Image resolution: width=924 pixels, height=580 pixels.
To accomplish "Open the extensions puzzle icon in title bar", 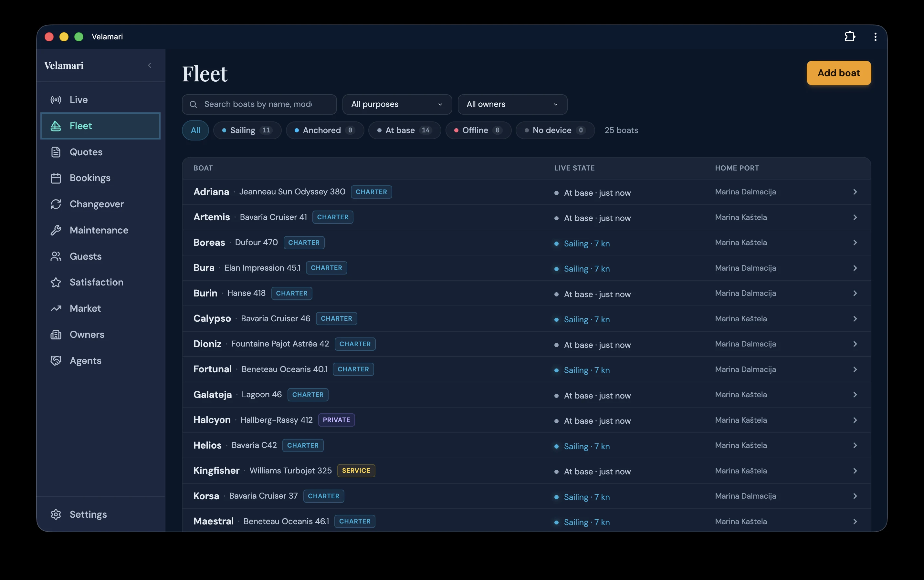I will tap(850, 36).
